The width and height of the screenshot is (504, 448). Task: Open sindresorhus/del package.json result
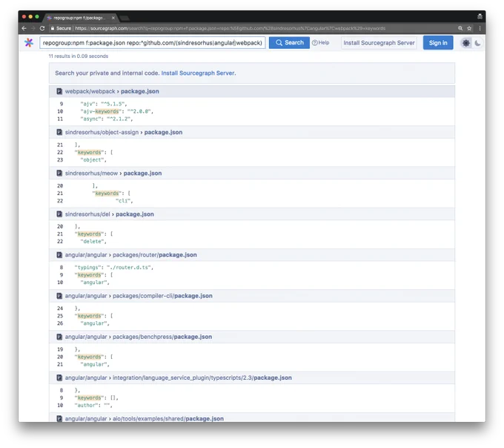coord(109,214)
